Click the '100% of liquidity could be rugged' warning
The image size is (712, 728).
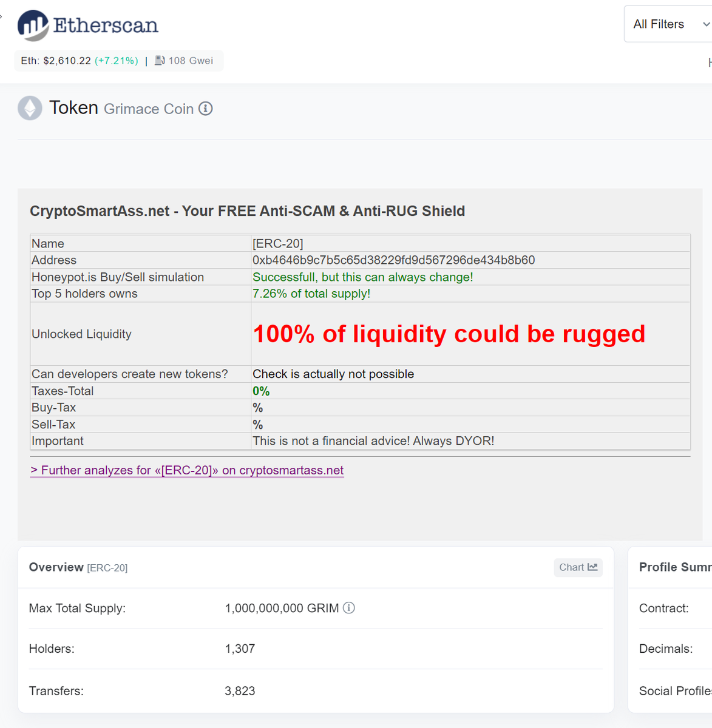click(x=449, y=334)
